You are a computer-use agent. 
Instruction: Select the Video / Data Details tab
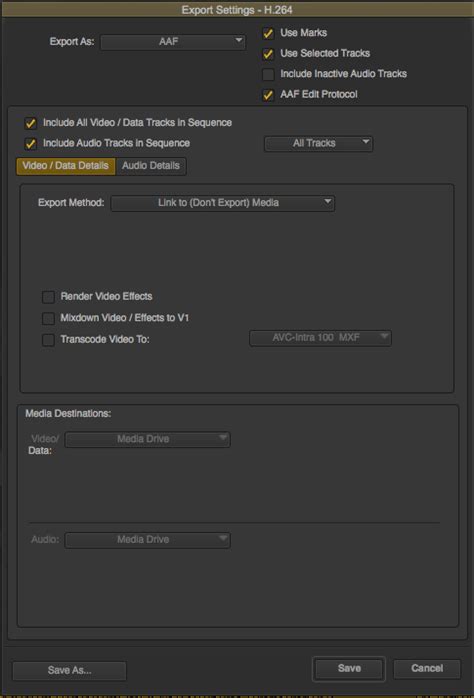coord(66,166)
